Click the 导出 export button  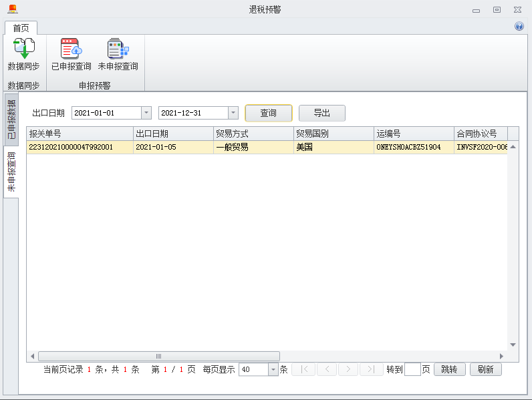(x=322, y=113)
